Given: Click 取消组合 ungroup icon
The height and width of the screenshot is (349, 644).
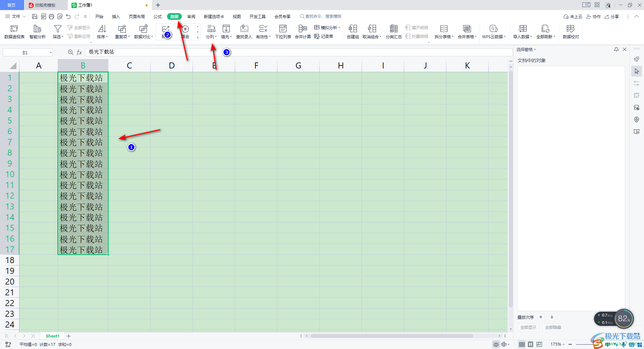Looking at the screenshot, I should pyautogui.click(x=372, y=29).
